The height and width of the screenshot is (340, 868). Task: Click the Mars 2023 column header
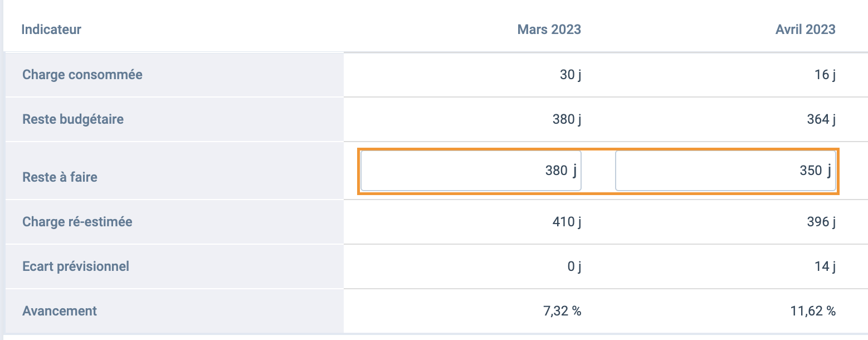tap(549, 30)
